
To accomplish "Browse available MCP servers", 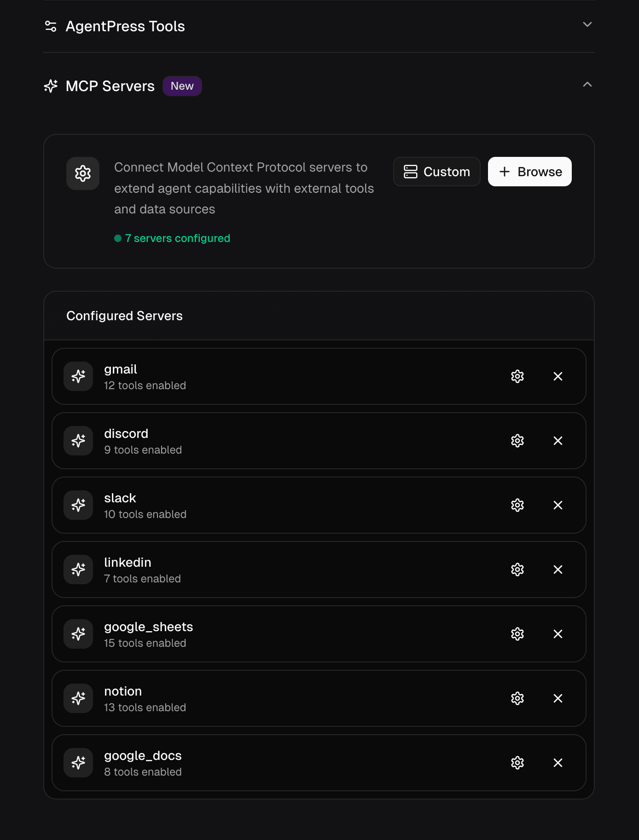I will (x=529, y=172).
